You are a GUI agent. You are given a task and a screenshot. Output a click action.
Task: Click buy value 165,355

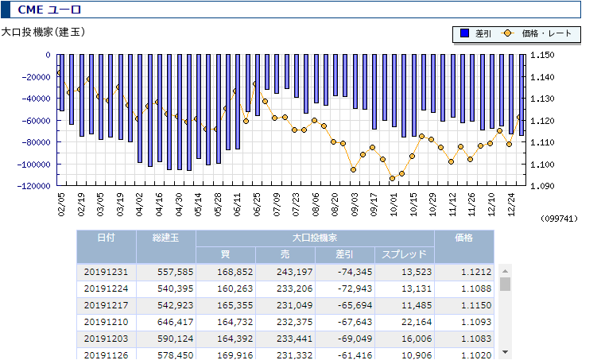coord(235,306)
